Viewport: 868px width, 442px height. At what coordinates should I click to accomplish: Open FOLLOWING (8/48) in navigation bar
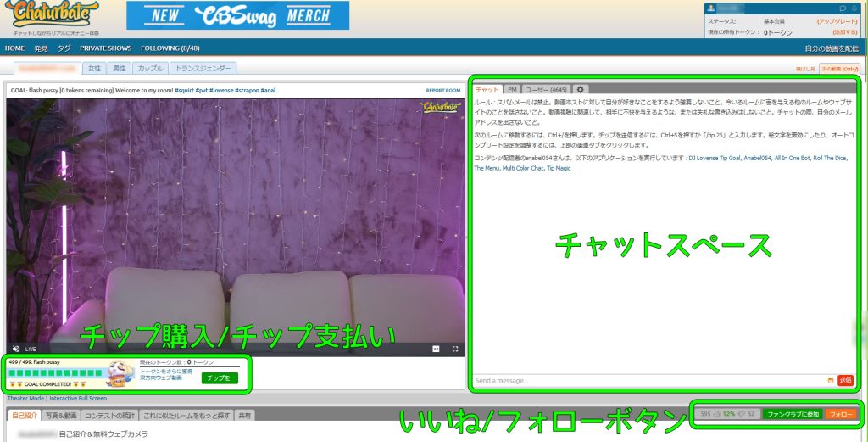point(170,48)
